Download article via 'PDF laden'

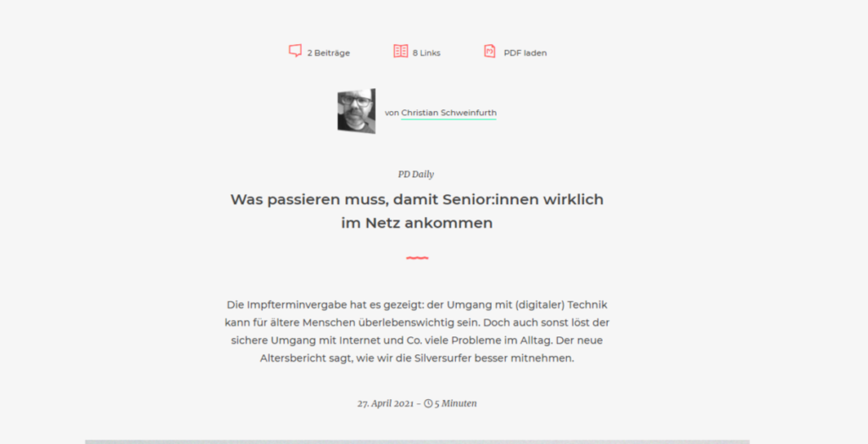tap(525, 53)
